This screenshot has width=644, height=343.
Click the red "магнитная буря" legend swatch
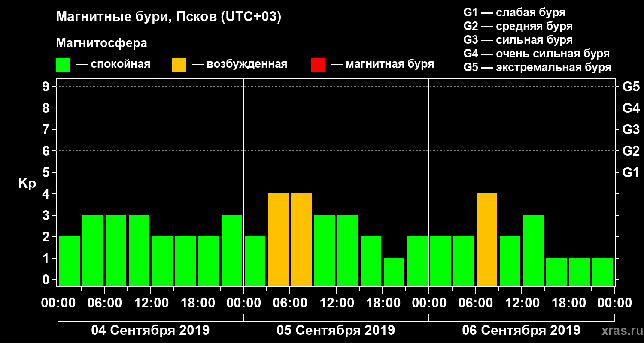point(318,65)
